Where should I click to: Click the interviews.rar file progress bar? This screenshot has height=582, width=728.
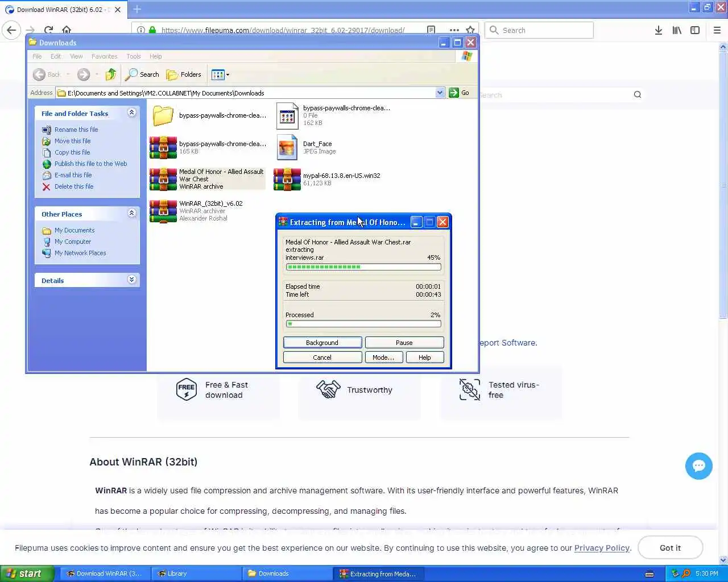coord(363,267)
